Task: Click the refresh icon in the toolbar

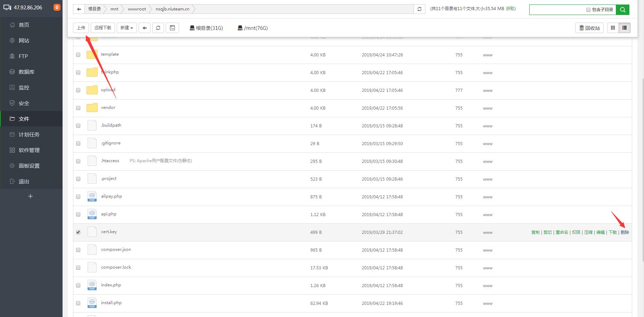Action: (x=158, y=28)
